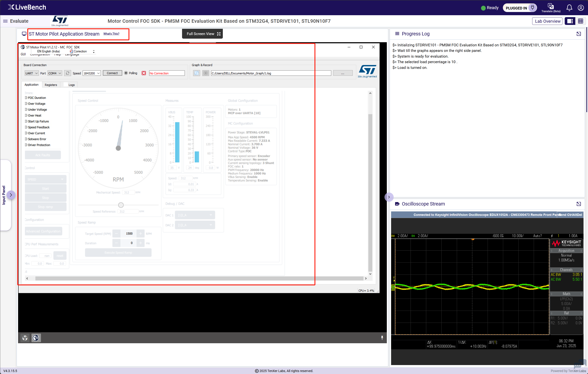588x374 pixels.
Task: Switch to the Application tab
Action: 31,85
